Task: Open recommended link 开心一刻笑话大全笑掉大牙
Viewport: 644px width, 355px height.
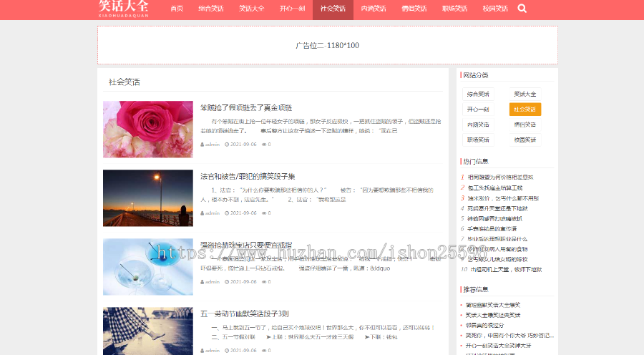Action: 498,346
